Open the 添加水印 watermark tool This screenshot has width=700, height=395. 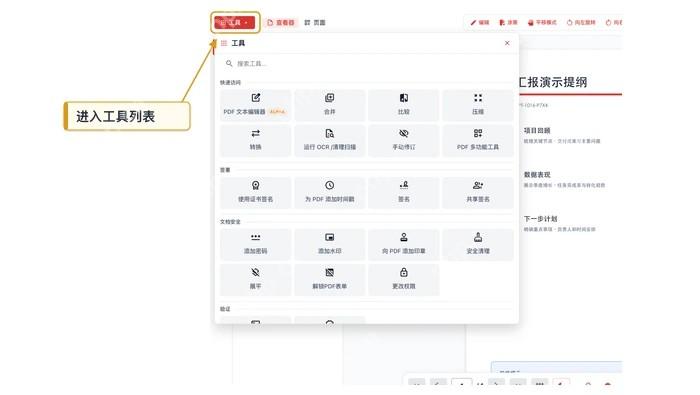click(x=329, y=244)
